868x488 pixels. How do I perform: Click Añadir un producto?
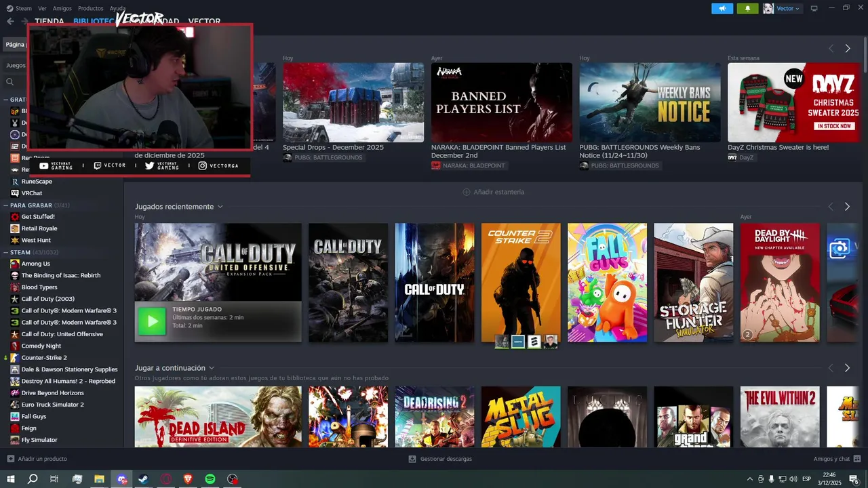click(x=37, y=459)
